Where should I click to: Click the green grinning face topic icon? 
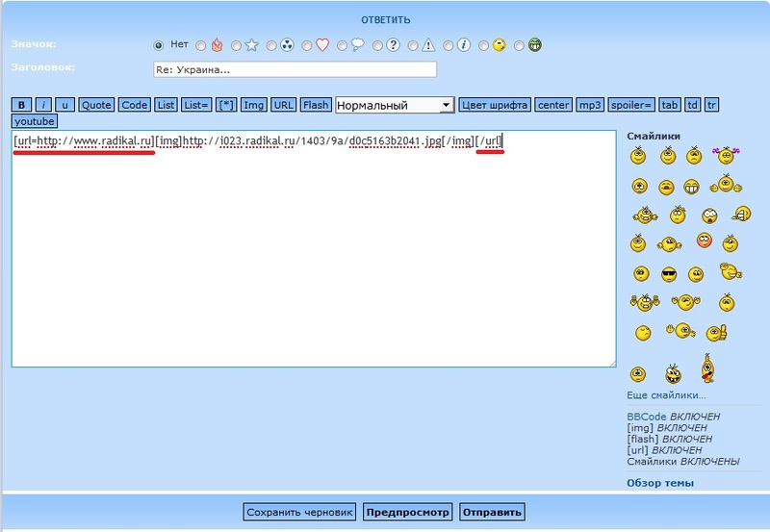(535, 45)
